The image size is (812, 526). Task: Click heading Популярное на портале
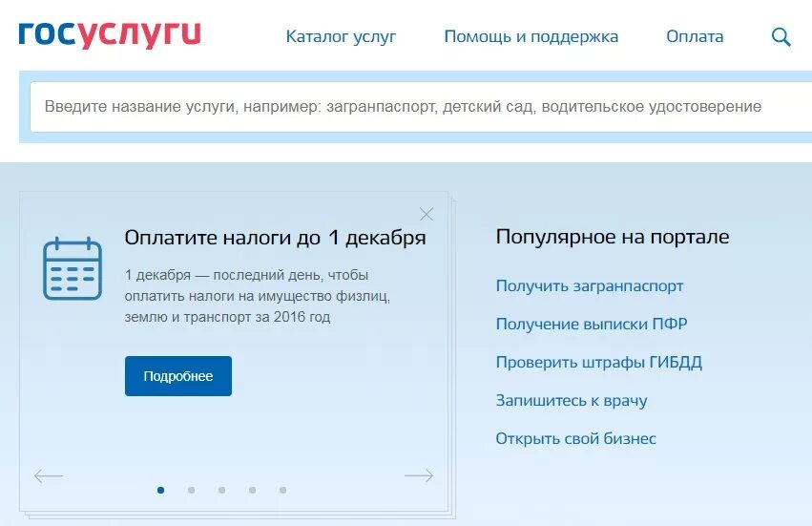tap(613, 238)
